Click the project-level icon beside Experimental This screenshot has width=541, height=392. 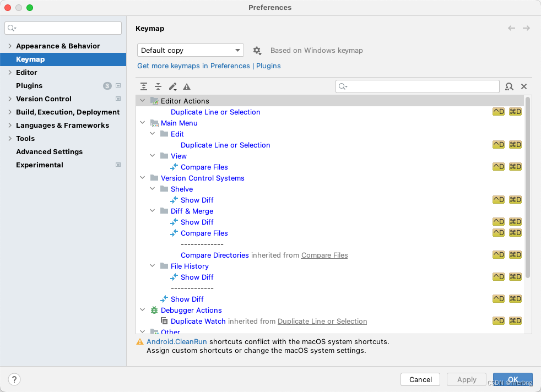pyautogui.click(x=118, y=165)
